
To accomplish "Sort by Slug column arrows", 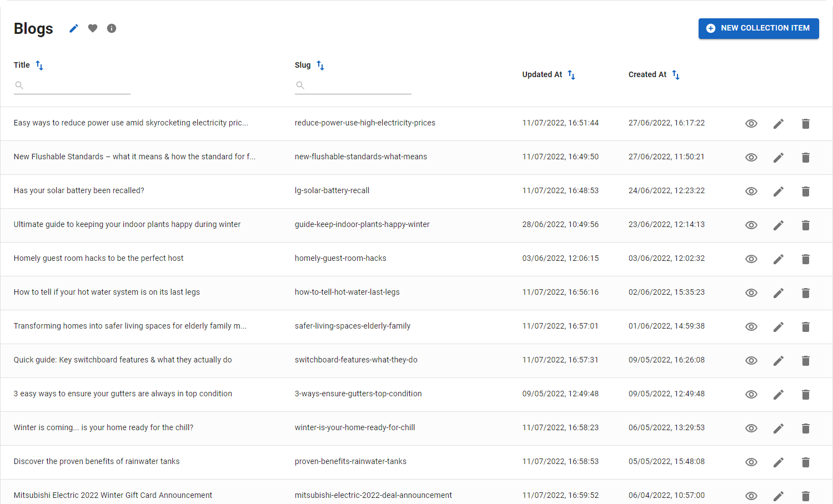I will 320,65.
